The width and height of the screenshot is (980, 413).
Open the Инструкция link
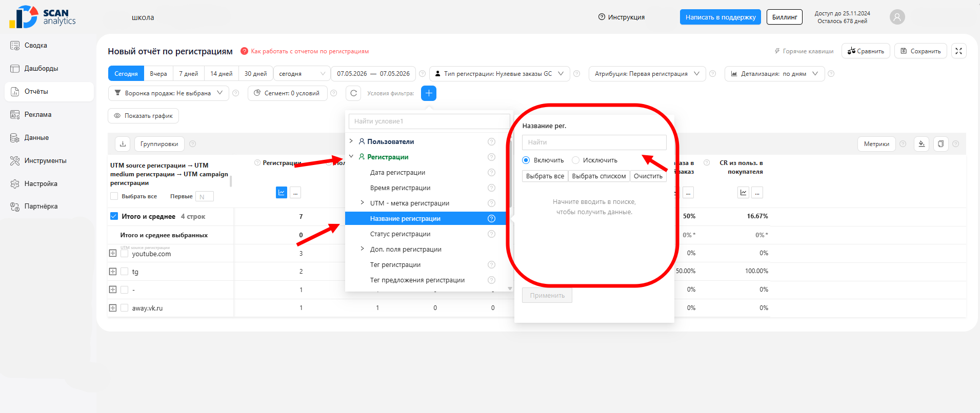pos(622,17)
